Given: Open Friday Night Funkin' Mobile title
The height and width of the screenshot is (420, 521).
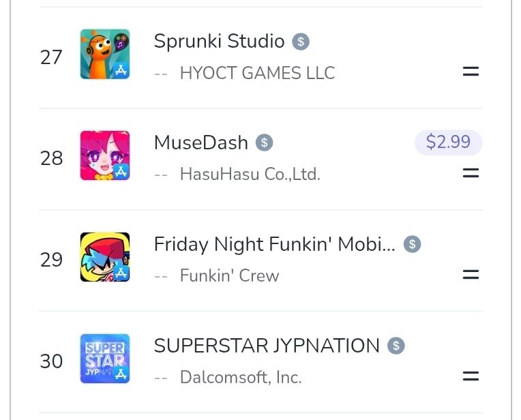Looking at the screenshot, I should (274, 244).
